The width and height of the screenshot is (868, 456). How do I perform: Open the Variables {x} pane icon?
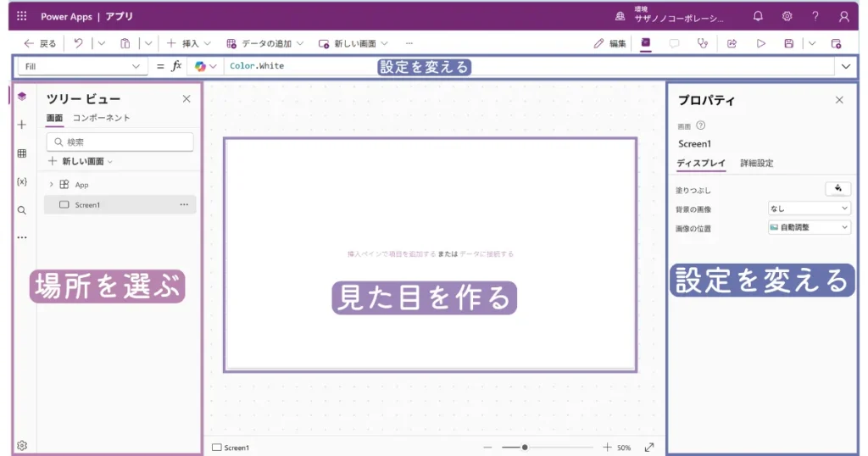click(x=22, y=181)
